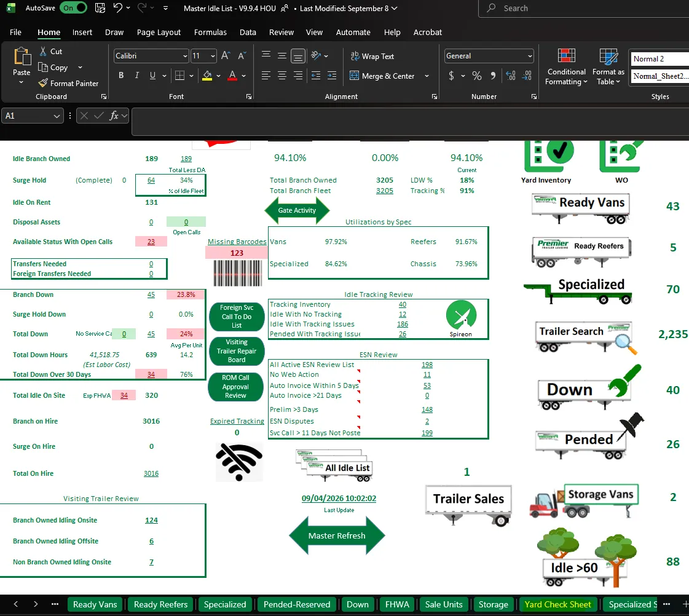Open the Ready Reefers sheet tab
This screenshot has height=616, width=689.
(161, 604)
